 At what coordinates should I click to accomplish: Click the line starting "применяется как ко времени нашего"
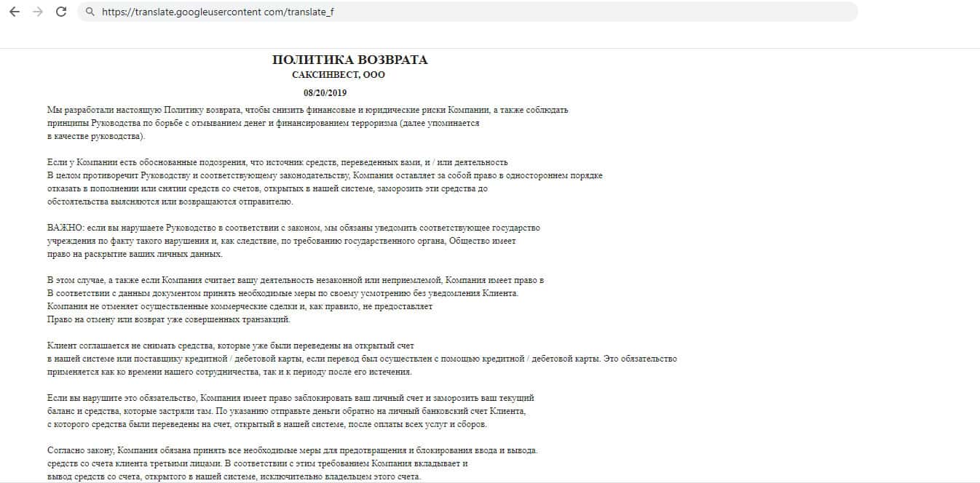pyautogui.click(x=229, y=372)
